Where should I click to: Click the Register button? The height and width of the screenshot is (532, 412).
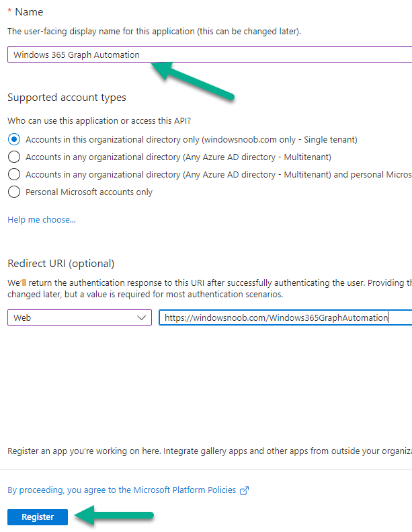pos(38,517)
